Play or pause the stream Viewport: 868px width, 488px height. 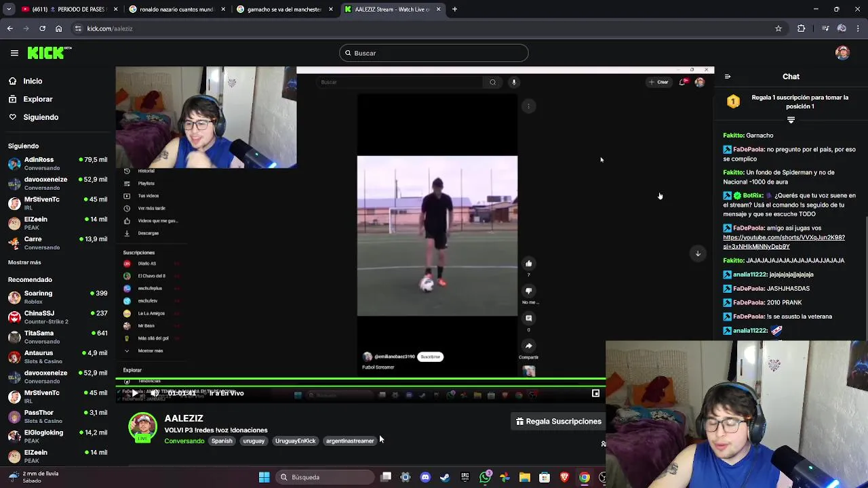[134, 393]
